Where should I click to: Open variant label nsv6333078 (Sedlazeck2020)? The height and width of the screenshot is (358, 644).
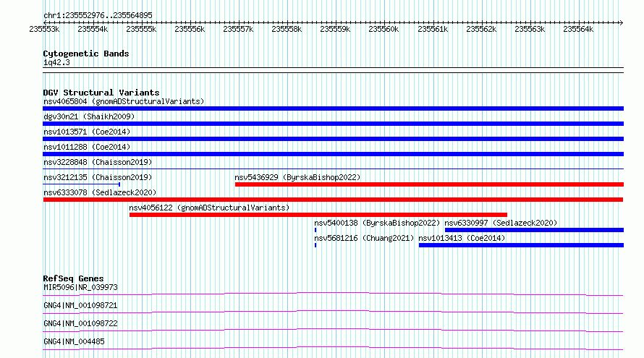[x=100, y=192]
